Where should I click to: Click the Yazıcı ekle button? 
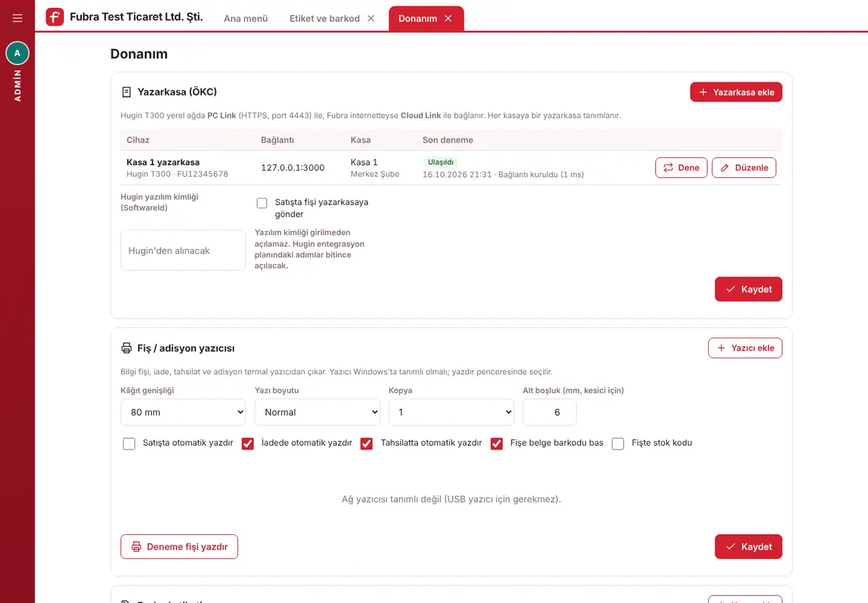(x=745, y=348)
